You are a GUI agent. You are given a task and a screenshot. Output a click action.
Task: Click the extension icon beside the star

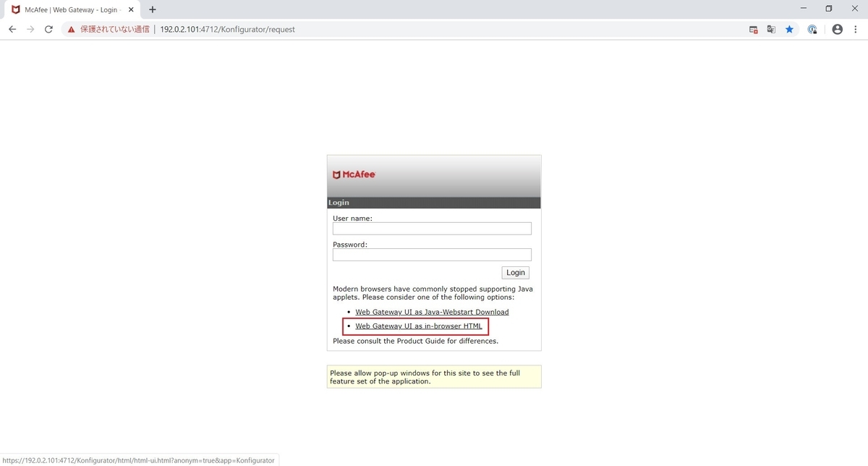(x=812, y=30)
